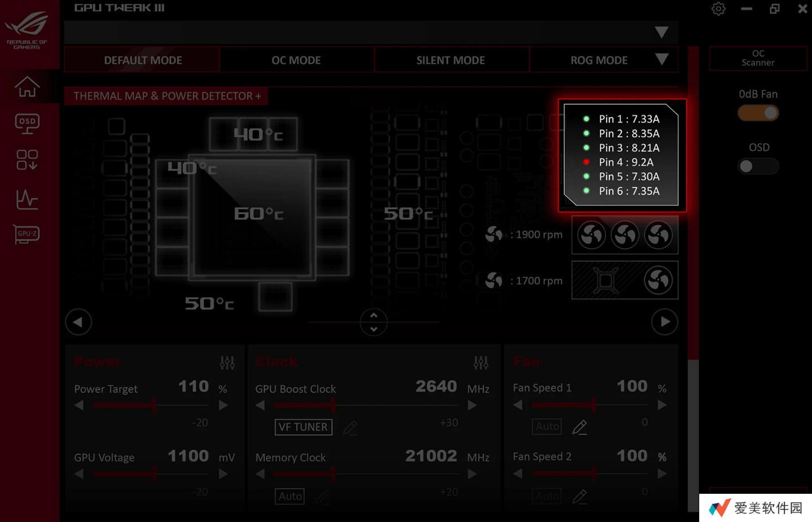The image size is (812, 522).
Task: Select middle fan in triple-fan group
Action: [625, 235]
